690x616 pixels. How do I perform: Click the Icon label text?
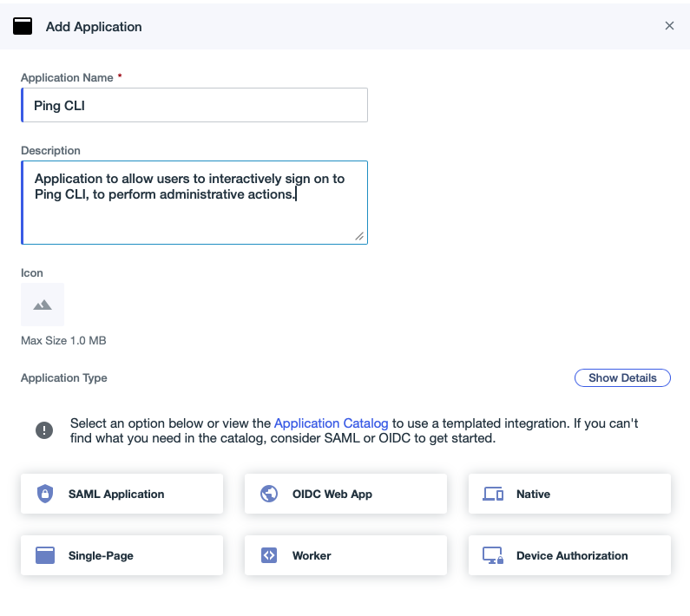coord(32,272)
